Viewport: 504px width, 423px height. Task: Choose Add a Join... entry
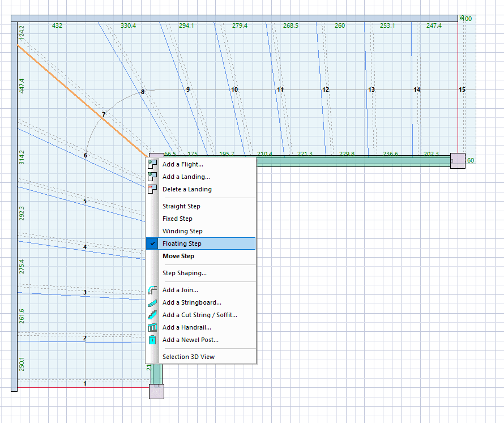click(201, 290)
